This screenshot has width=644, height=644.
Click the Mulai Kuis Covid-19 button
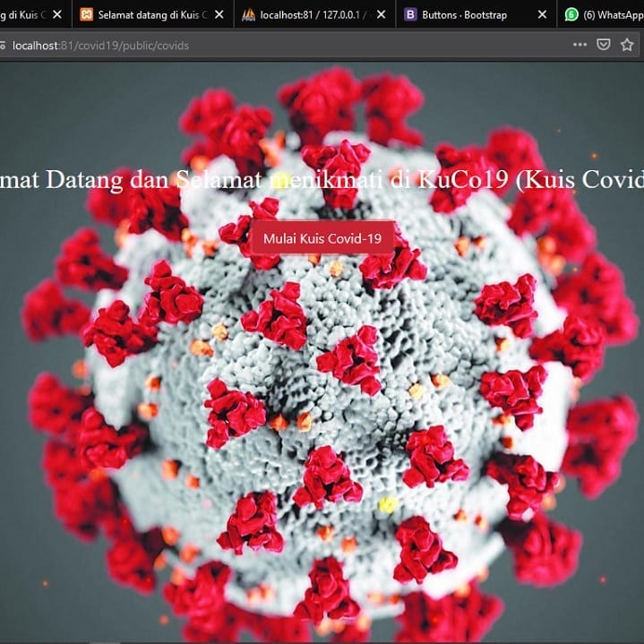click(x=322, y=239)
